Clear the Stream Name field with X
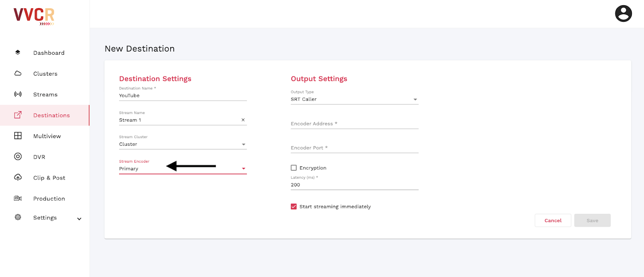644x277 pixels. (243, 120)
